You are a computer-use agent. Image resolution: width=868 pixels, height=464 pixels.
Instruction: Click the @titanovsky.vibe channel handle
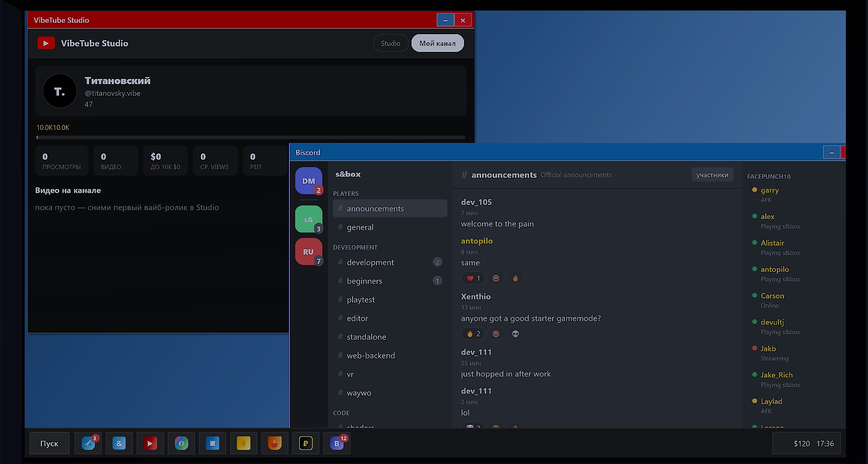click(x=112, y=93)
